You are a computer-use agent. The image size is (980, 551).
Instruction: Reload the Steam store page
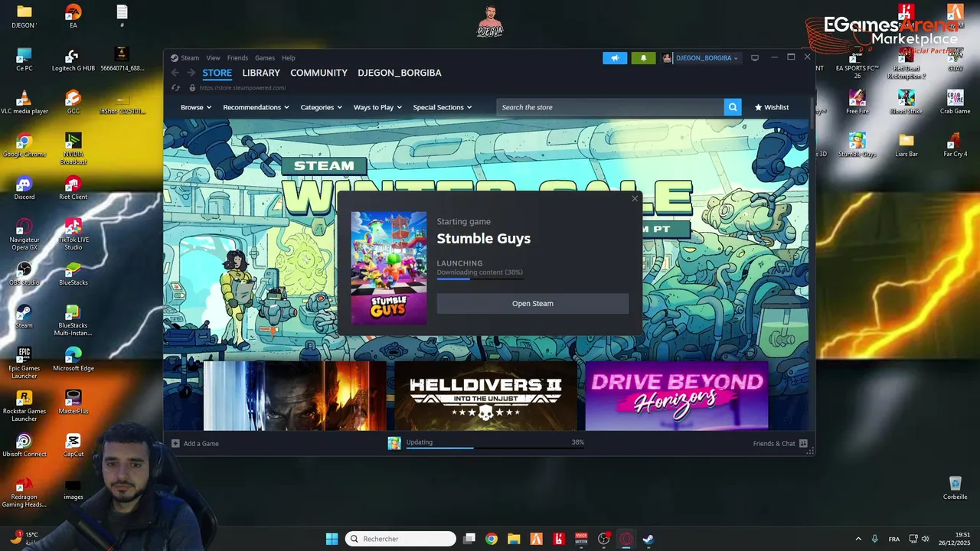pos(175,88)
